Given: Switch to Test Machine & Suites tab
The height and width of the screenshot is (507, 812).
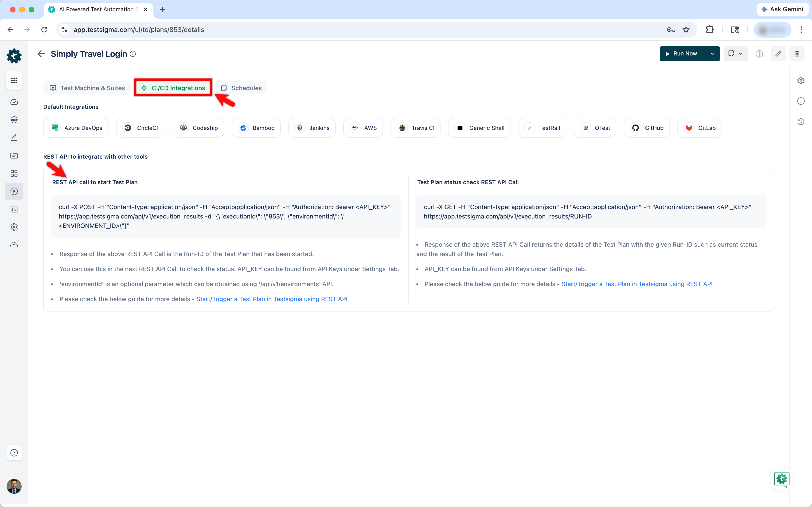Looking at the screenshot, I should (x=87, y=88).
